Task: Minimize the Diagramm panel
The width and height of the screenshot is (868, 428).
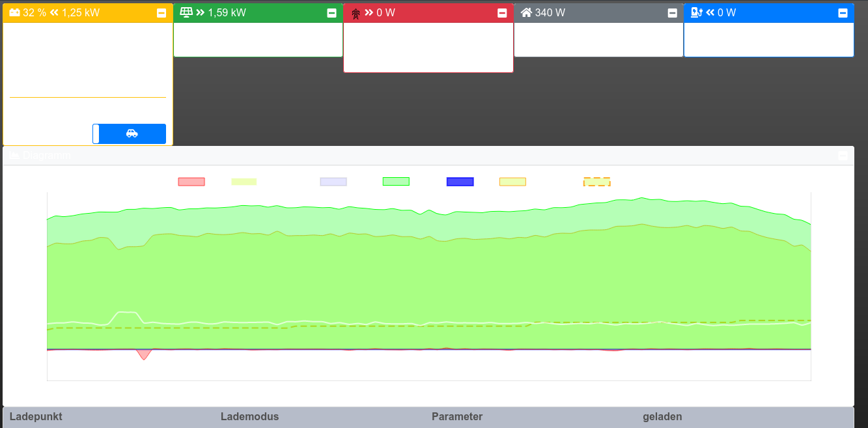Action: pyautogui.click(x=843, y=156)
